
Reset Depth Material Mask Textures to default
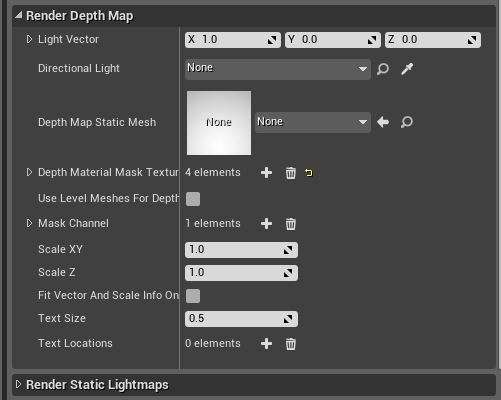[309, 173]
